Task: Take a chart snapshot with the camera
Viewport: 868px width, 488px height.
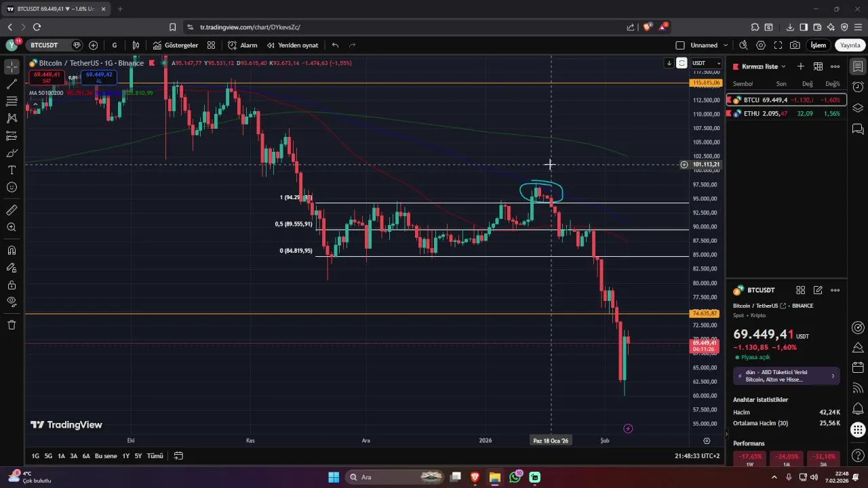Action: (x=795, y=45)
